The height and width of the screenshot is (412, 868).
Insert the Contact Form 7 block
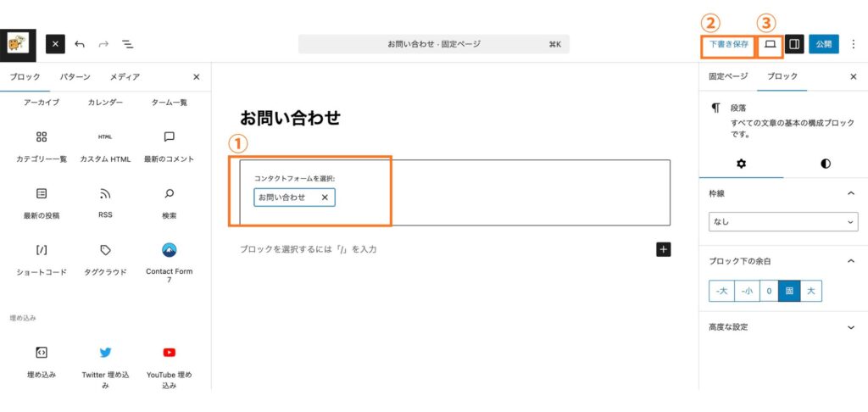[x=169, y=251]
